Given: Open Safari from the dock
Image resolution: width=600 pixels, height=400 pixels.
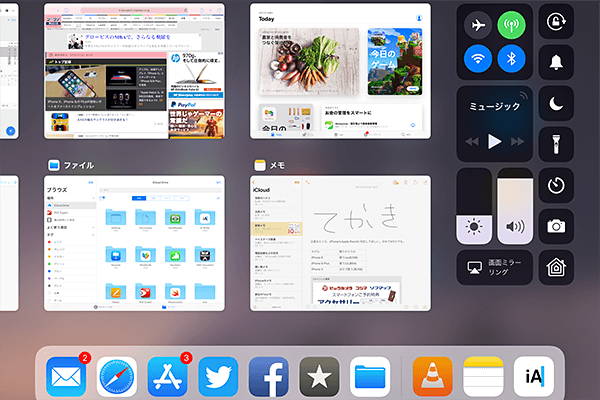Looking at the screenshot, I should [x=117, y=377].
